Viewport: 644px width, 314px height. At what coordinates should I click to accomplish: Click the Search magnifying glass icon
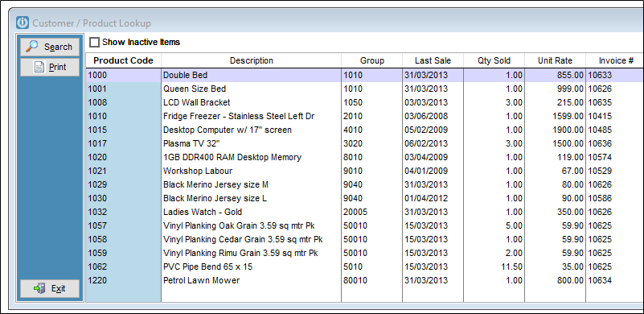point(31,47)
